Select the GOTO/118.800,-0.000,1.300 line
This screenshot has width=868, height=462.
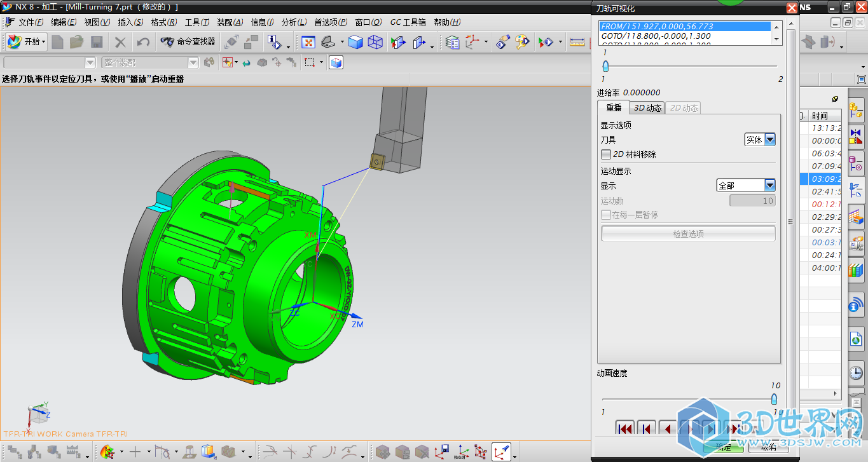(x=685, y=36)
